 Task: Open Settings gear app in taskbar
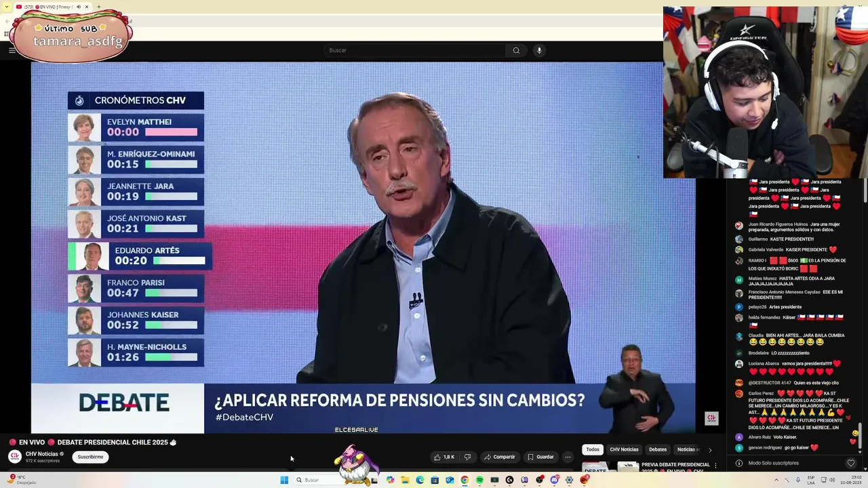(569, 480)
